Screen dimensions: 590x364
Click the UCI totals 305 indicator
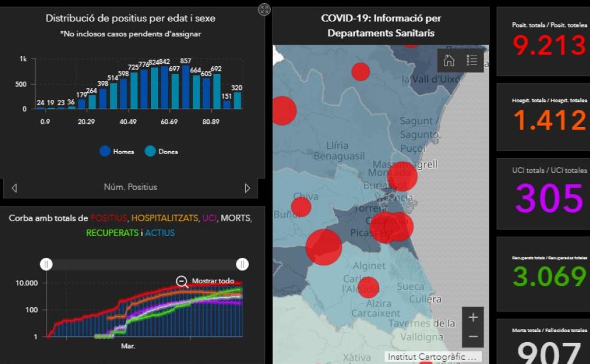click(x=548, y=199)
